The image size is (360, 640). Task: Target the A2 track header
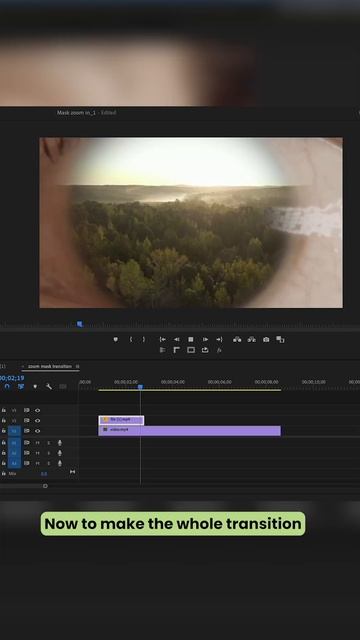pos(14,453)
